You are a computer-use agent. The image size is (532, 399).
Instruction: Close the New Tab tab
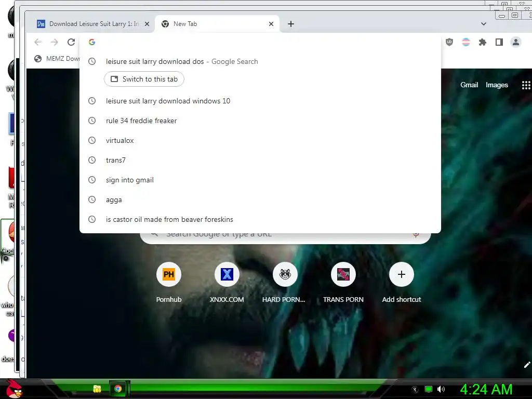point(271,24)
